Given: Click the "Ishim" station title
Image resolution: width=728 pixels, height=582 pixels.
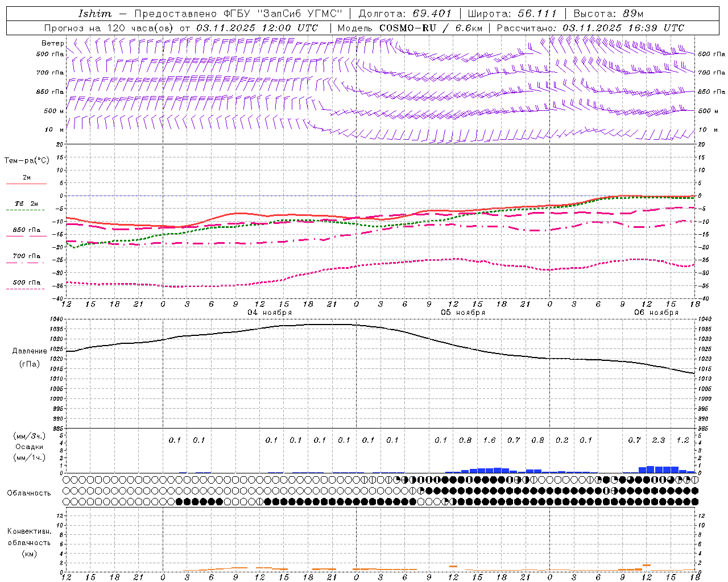Looking at the screenshot, I should point(95,14).
